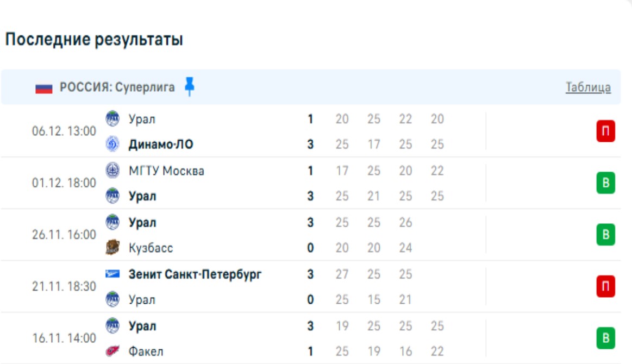Click the Russian flag icon
The image size is (632, 364).
pyautogui.click(x=44, y=88)
